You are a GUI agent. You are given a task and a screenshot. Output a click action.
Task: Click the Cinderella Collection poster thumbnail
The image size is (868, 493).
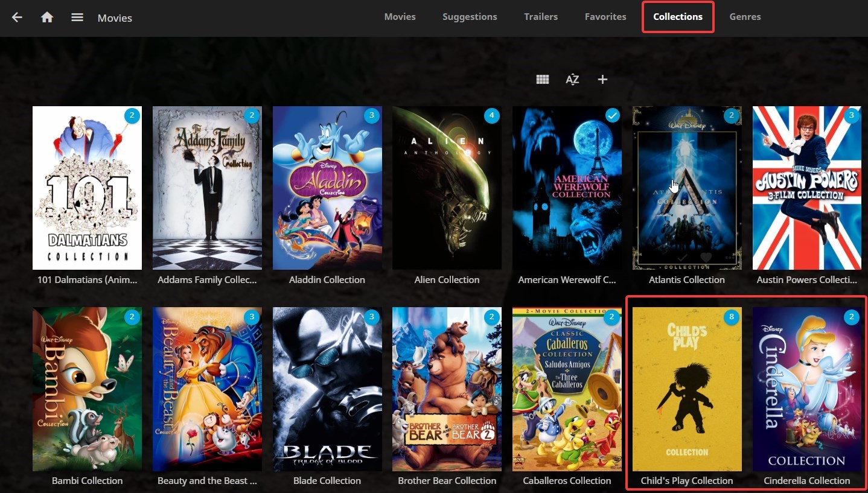(806, 389)
